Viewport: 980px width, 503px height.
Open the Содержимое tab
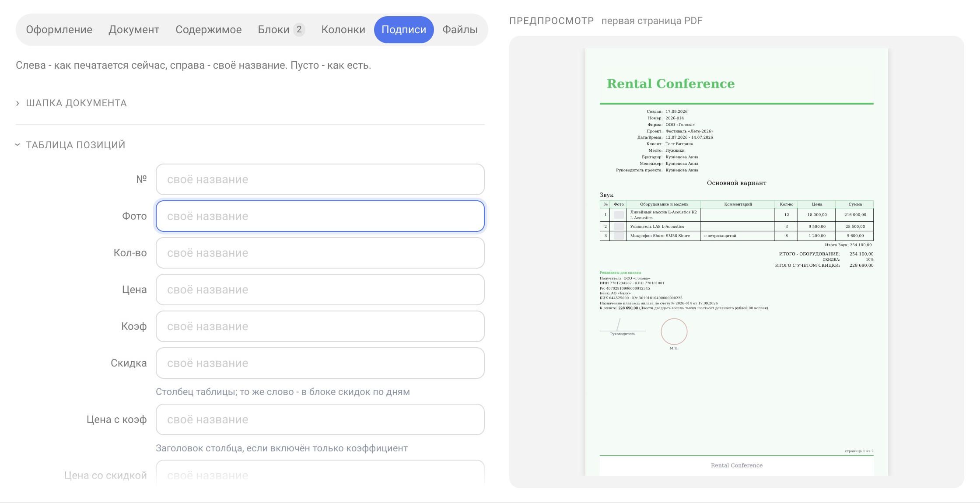(209, 30)
